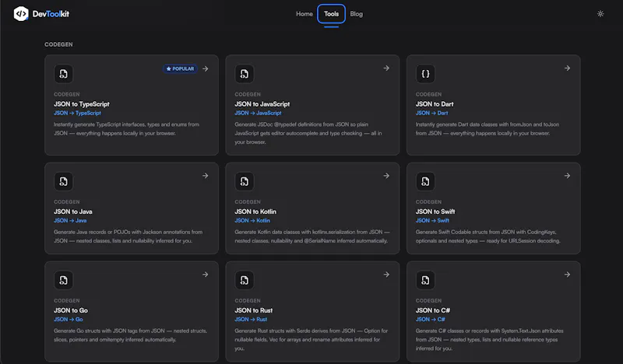Click arrow on JSON to JavaScript card
The width and height of the screenshot is (623, 364).
(x=386, y=68)
